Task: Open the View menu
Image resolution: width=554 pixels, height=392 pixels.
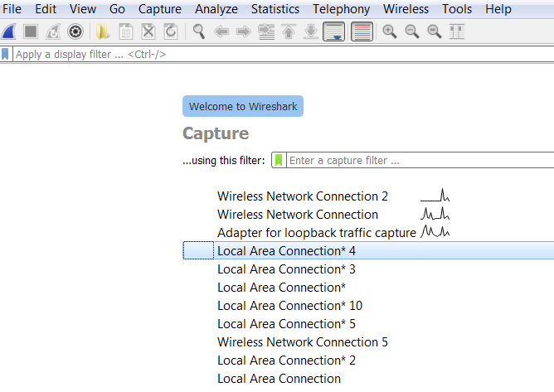Action: point(83,9)
